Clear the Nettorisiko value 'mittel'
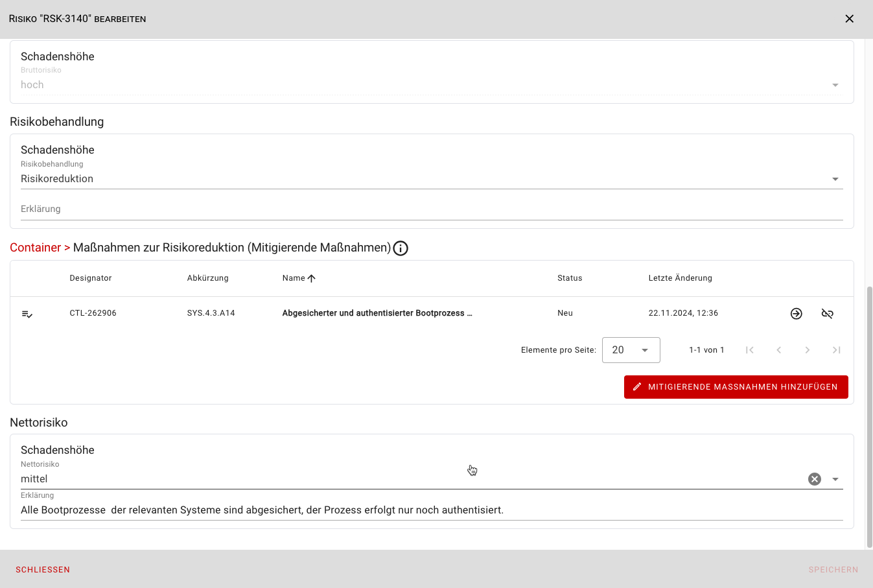This screenshot has height=588, width=873. pos(815,479)
